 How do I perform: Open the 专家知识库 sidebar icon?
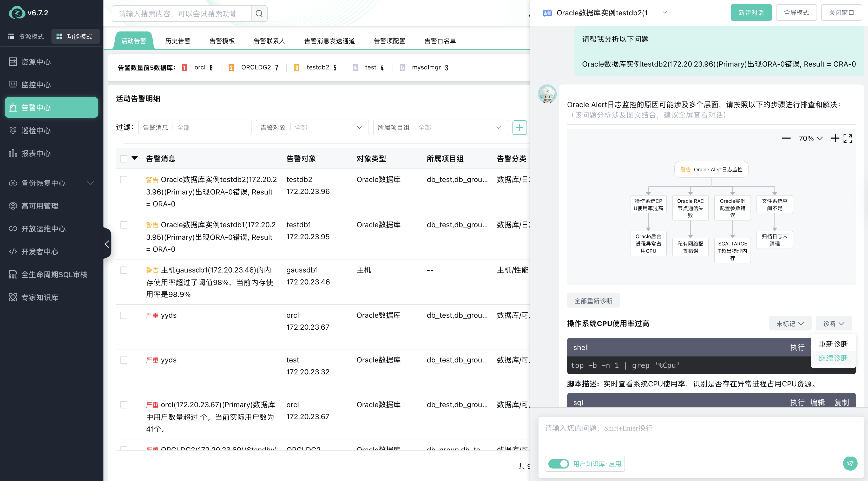[13, 297]
